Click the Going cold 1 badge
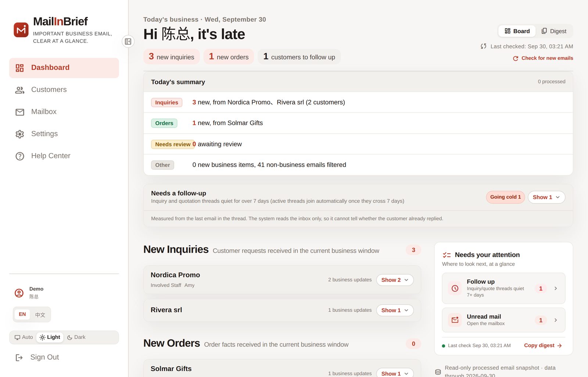The image size is (588, 377). [x=505, y=197]
